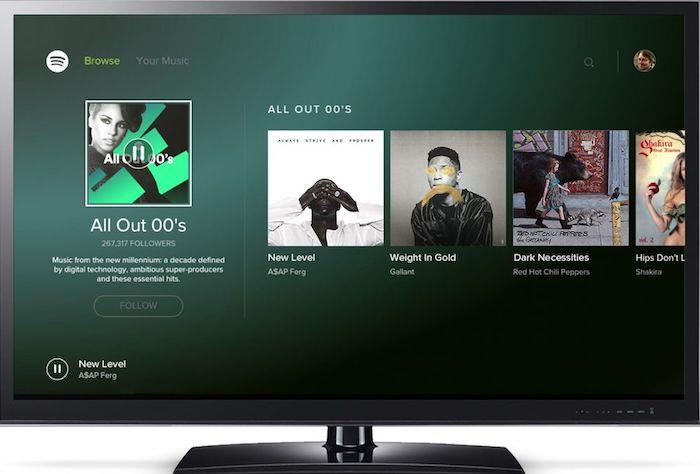Follow the All Out 00's playlist

(138, 306)
